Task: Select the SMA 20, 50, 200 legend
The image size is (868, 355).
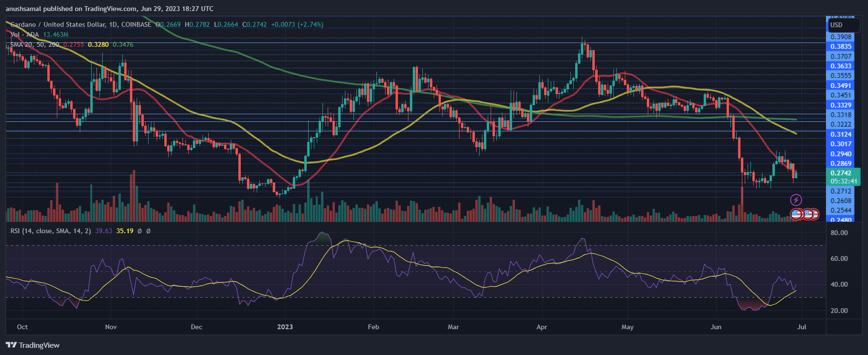Action: pyautogui.click(x=35, y=44)
